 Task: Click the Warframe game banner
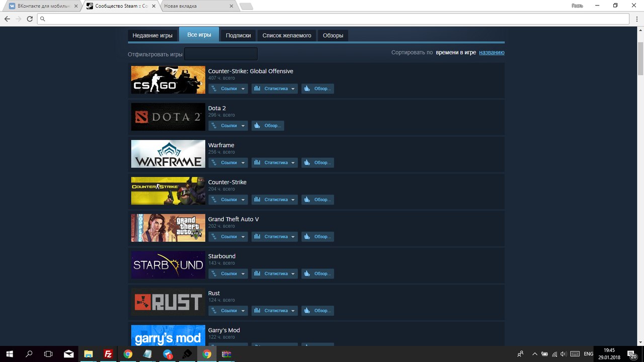(x=168, y=154)
